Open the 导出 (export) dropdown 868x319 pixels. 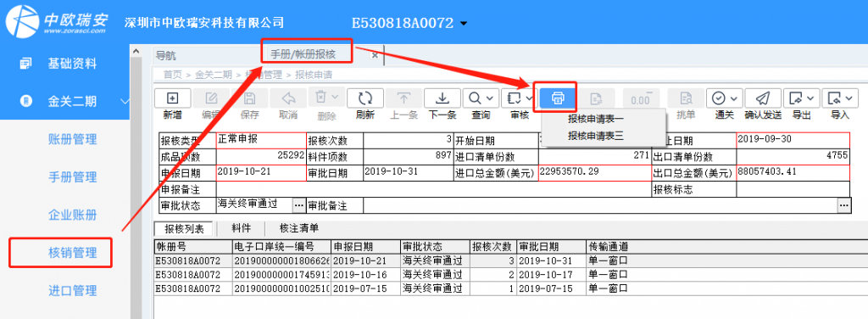[x=802, y=98]
